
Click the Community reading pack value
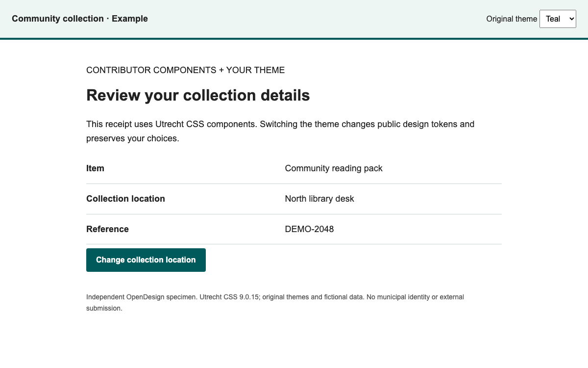tap(334, 168)
